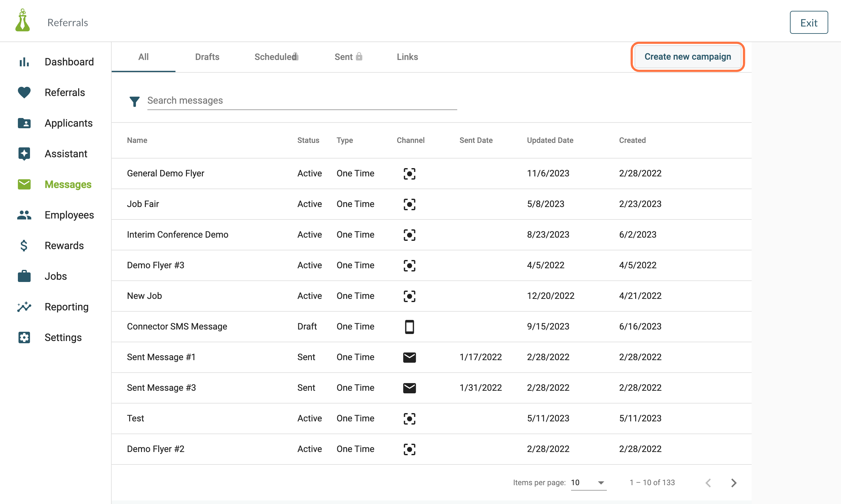This screenshot has width=841, height=504.
Task: Click the 12/20/2022 updated date cell
Action: 551,296
